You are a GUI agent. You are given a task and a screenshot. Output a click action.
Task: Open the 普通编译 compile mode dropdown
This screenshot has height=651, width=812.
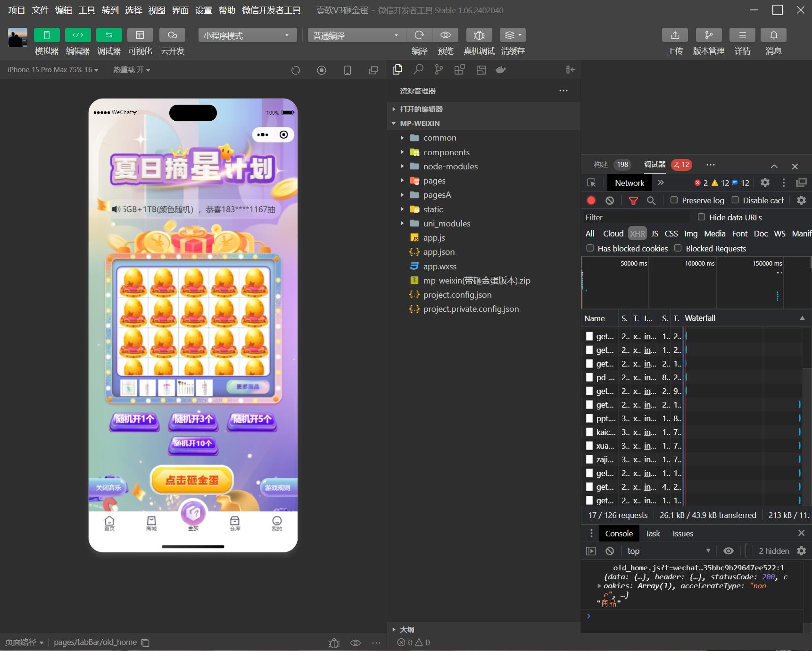tap(356, 35)
